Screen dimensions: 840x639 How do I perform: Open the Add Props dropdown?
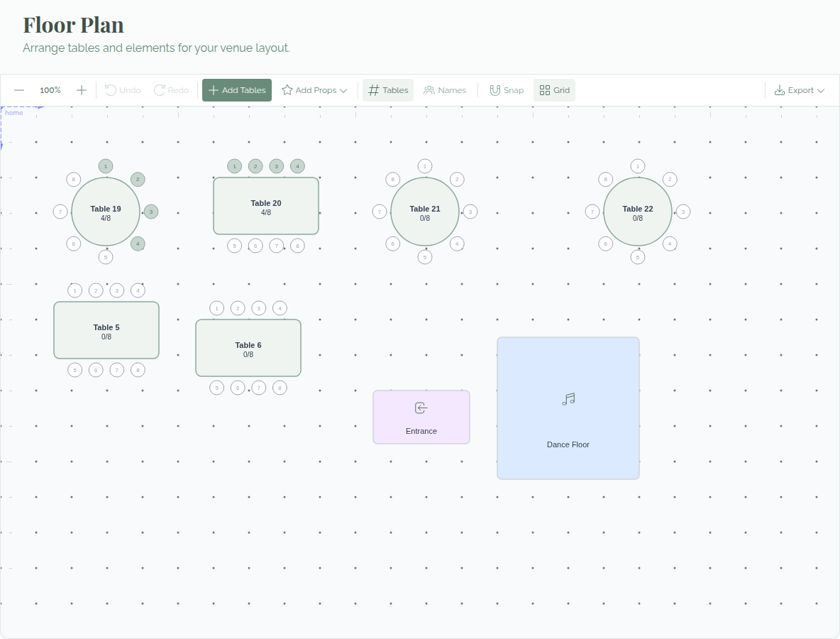[x=314, y=90]
